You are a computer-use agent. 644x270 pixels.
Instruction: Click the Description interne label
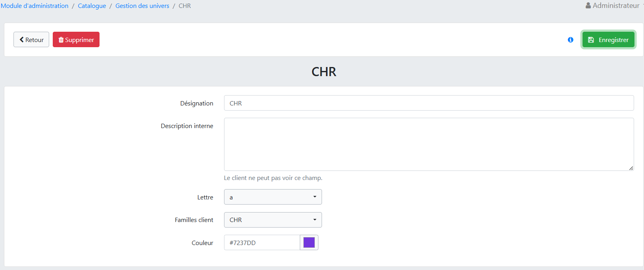[x=187, y=126]
